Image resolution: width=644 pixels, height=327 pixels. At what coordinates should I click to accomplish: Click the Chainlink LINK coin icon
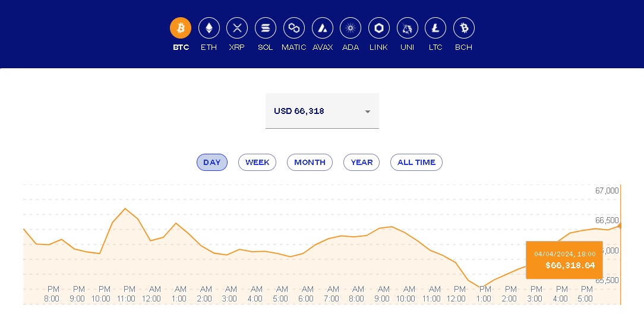(x=378, y=28)
